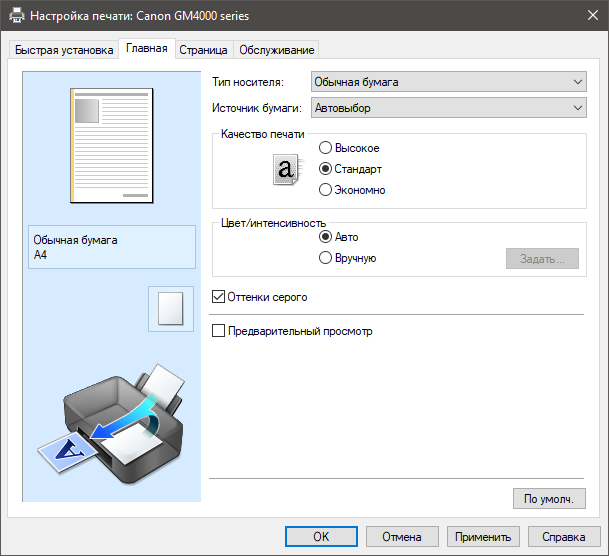
Task: Click the Применить button
Action: pyautogui.click(x=483, y=537)
